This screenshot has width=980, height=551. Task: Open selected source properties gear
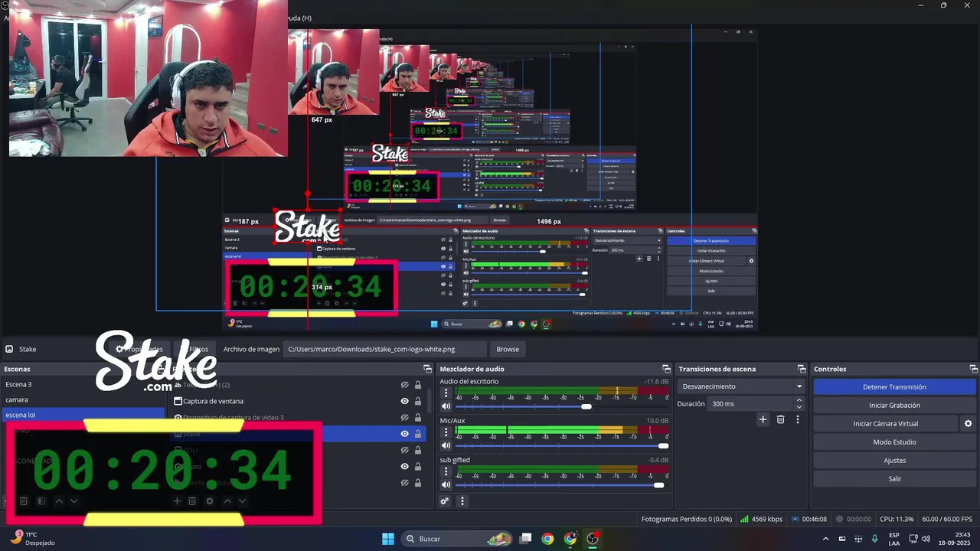[x=210, y=501]
